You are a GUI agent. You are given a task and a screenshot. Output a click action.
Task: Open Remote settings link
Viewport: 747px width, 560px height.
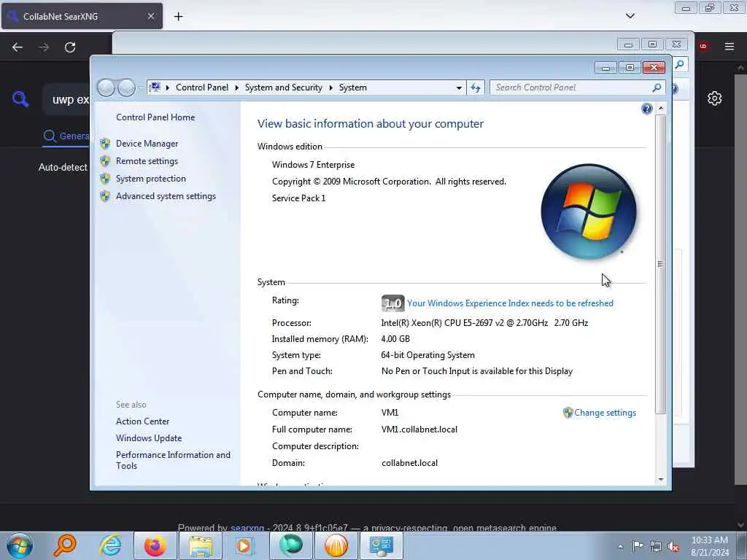(x=147, y=161)
